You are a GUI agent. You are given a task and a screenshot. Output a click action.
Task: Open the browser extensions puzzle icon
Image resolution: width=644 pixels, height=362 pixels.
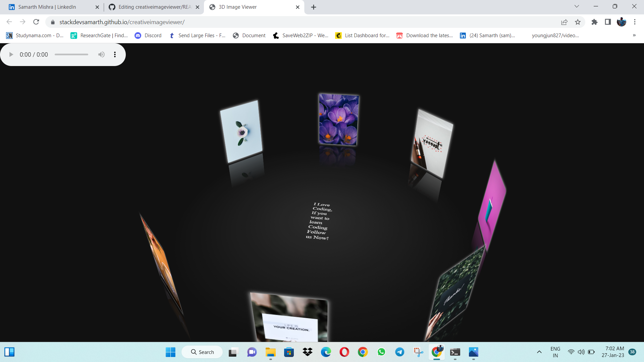point(594,22)
